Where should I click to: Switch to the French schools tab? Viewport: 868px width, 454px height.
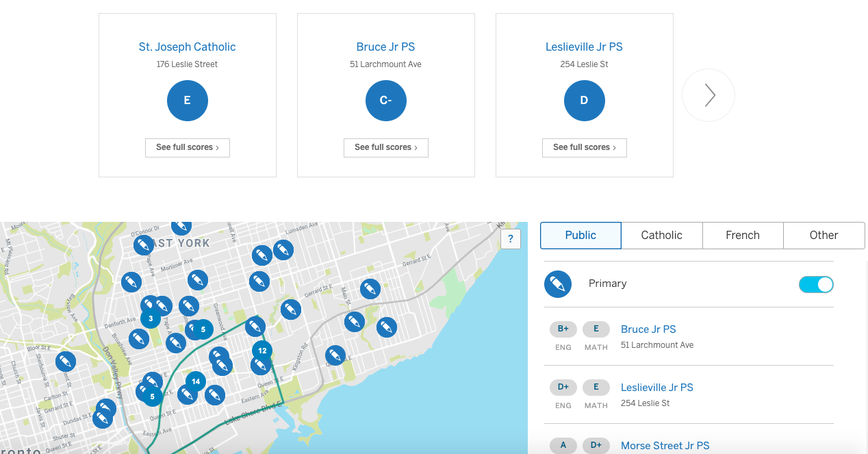point(743,235)
